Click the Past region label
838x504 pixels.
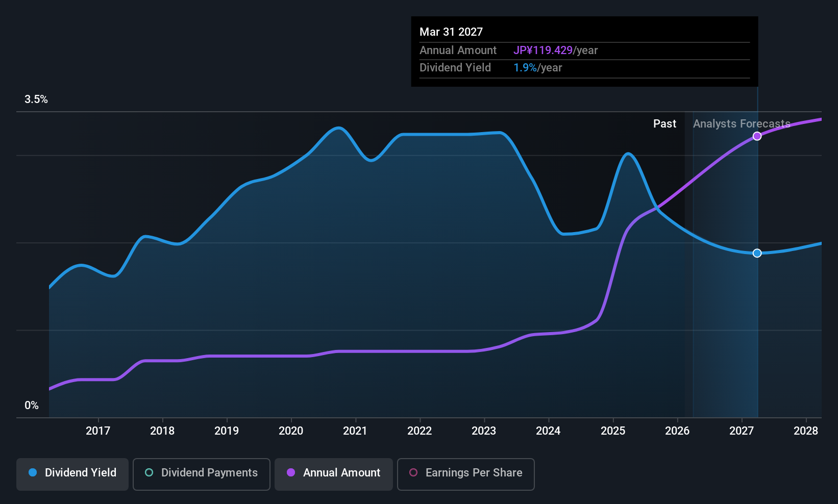(664, 124)
